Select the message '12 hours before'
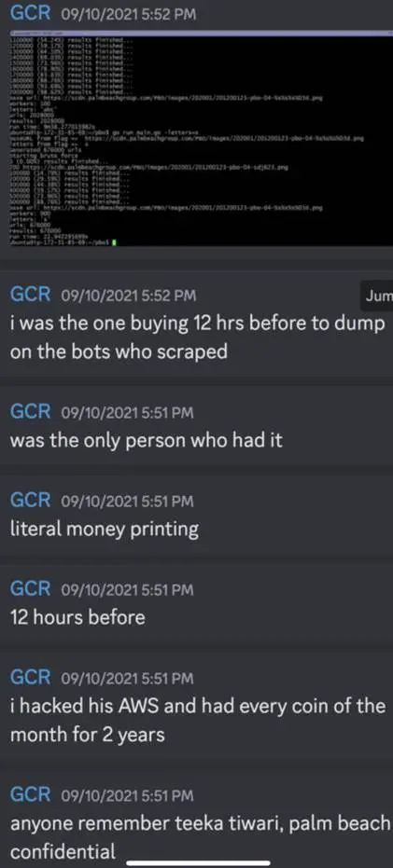Viewport: 393px width, 868px height. [77, 618]
